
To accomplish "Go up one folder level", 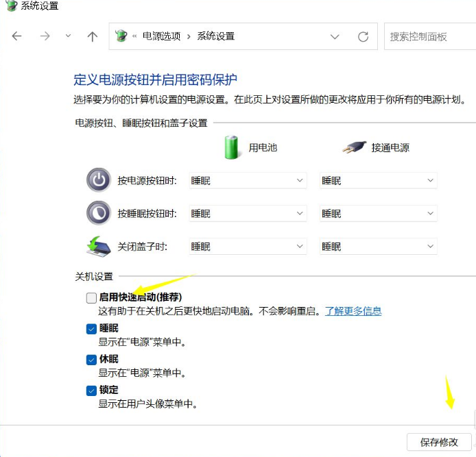I will coord(93,36).
